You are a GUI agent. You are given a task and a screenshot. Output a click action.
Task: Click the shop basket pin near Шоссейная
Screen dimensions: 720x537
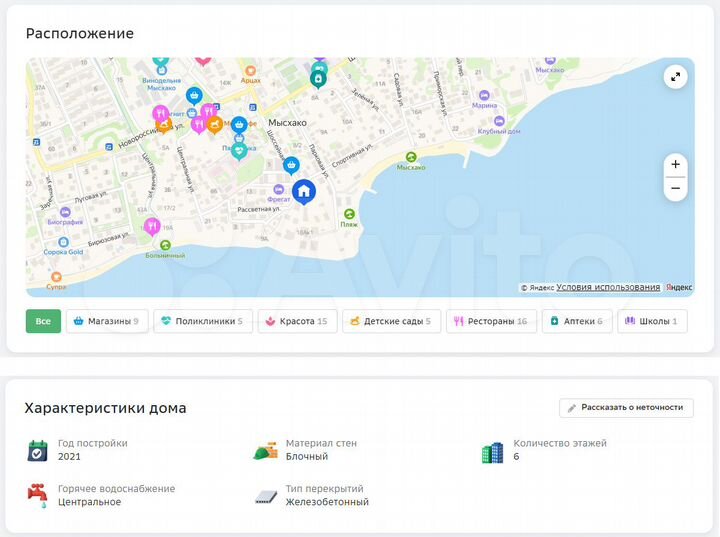pos(291,165)
